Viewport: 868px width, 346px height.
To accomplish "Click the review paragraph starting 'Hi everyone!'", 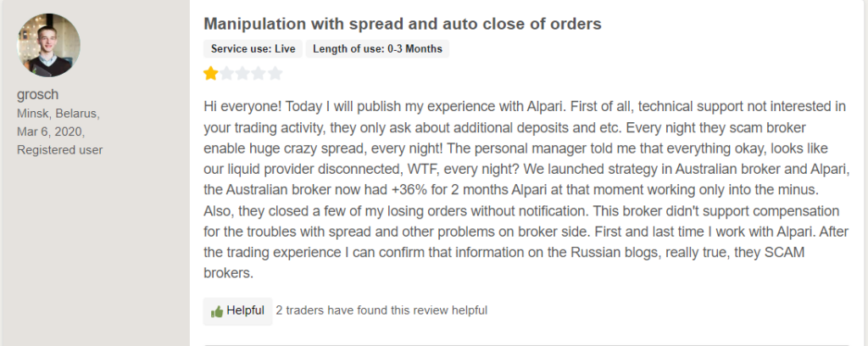I will [526, 189].
